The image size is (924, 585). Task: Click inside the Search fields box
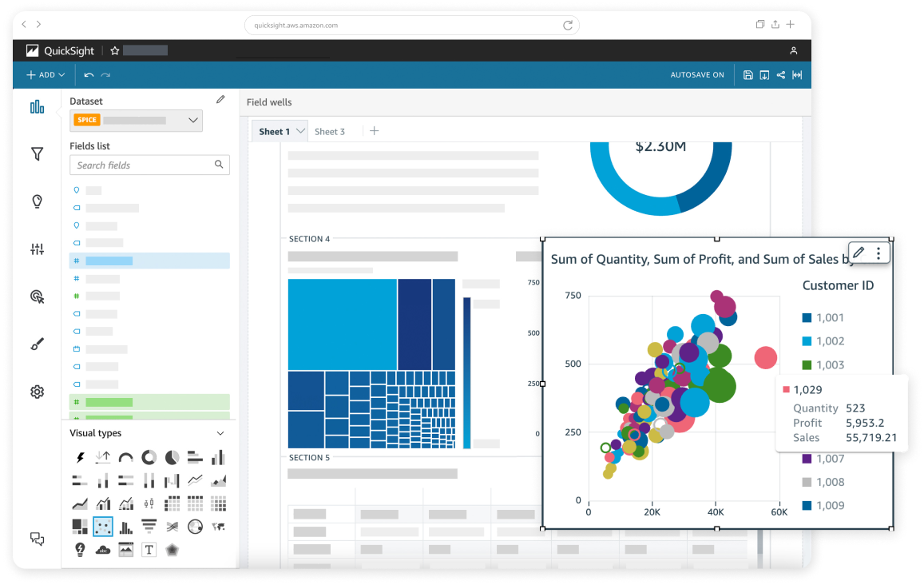tap(149, 165)
